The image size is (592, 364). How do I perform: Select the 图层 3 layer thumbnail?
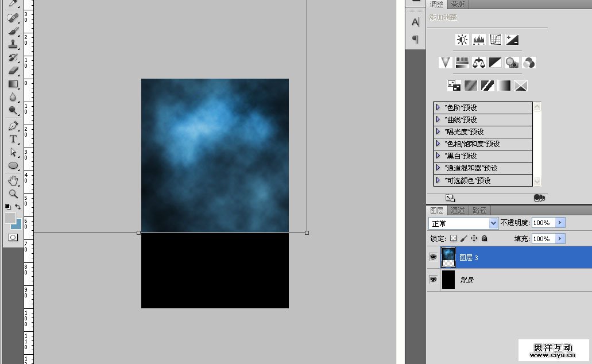(448, 257)
